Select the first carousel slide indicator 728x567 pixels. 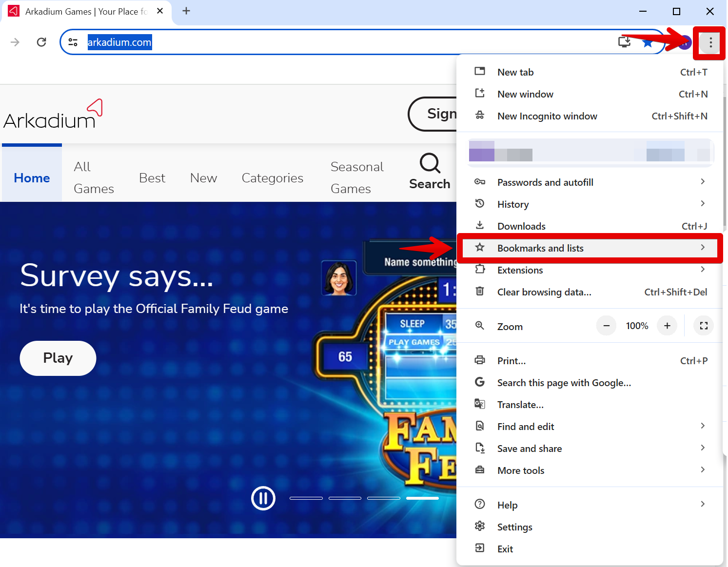(306, 498)
